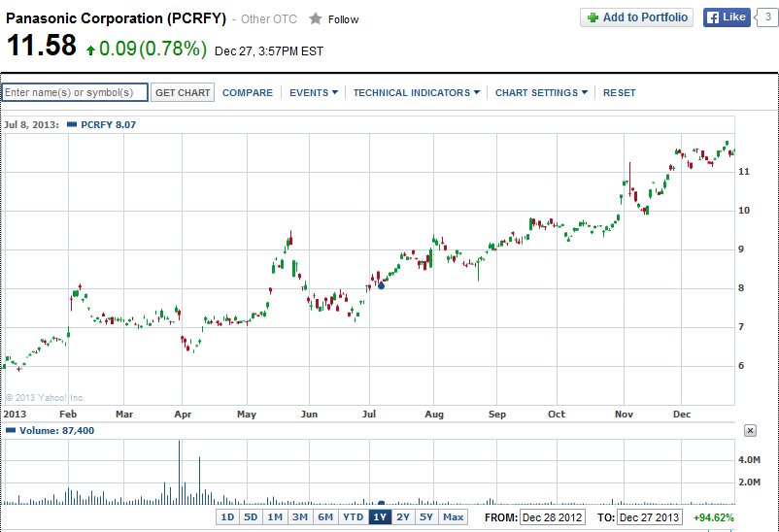Open the COMPARE option
Image resolution: width=779 pixels, height=532 pixels.
(x=248, y=93)
